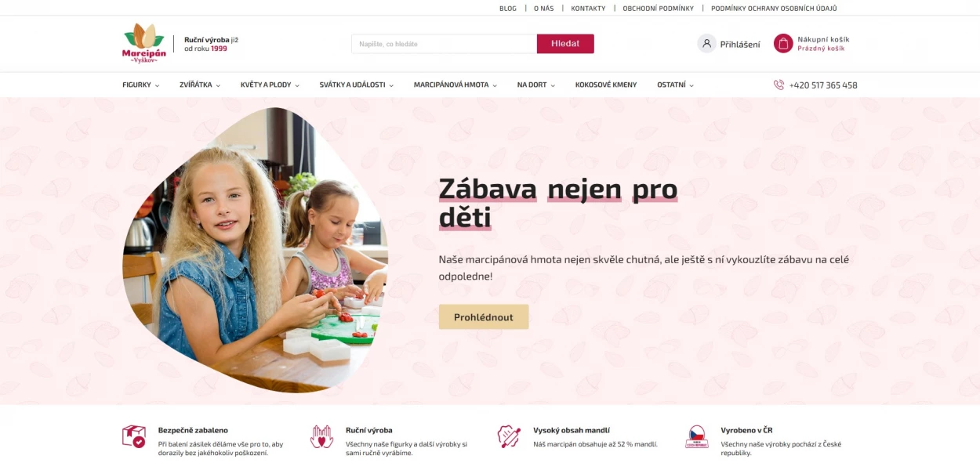Expand the Marcipánová hmota menu
Image resolution: width=980 pixels, height=470 pixels.
(456, 85)
